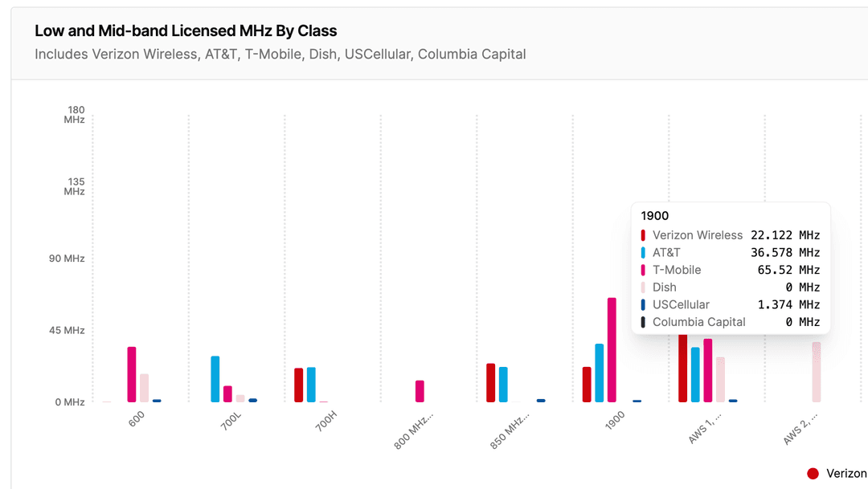Click the Verizon bar in 1900 band
The image size is (868, 489).
point(587,385)
